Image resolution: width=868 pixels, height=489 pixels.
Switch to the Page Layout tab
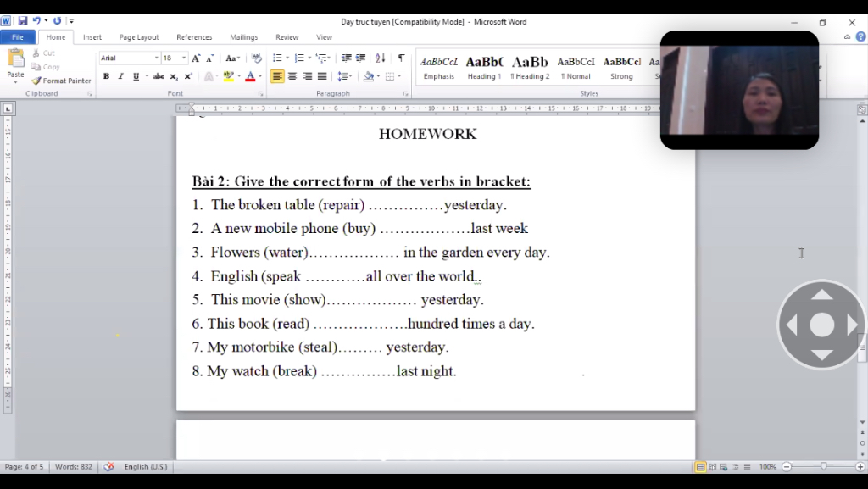pos(139,37)
